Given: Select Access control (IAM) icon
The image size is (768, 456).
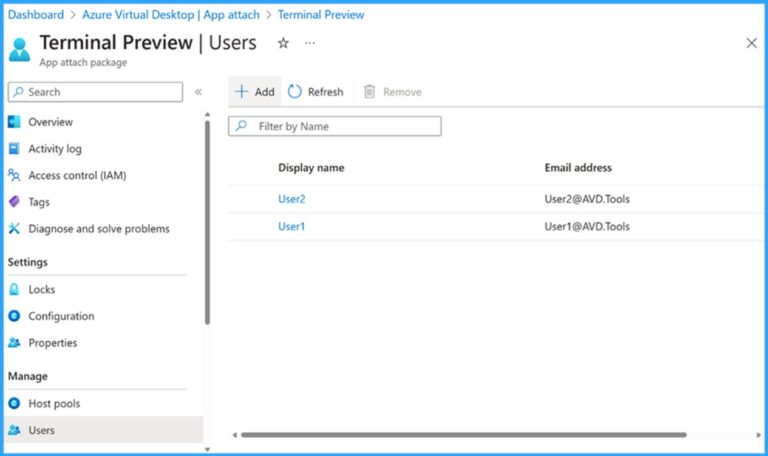Looking at the screenshot, I should [14, 175].
